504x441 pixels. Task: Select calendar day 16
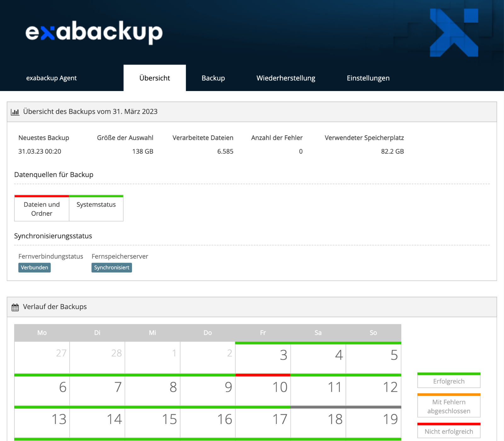pos(208,422)
